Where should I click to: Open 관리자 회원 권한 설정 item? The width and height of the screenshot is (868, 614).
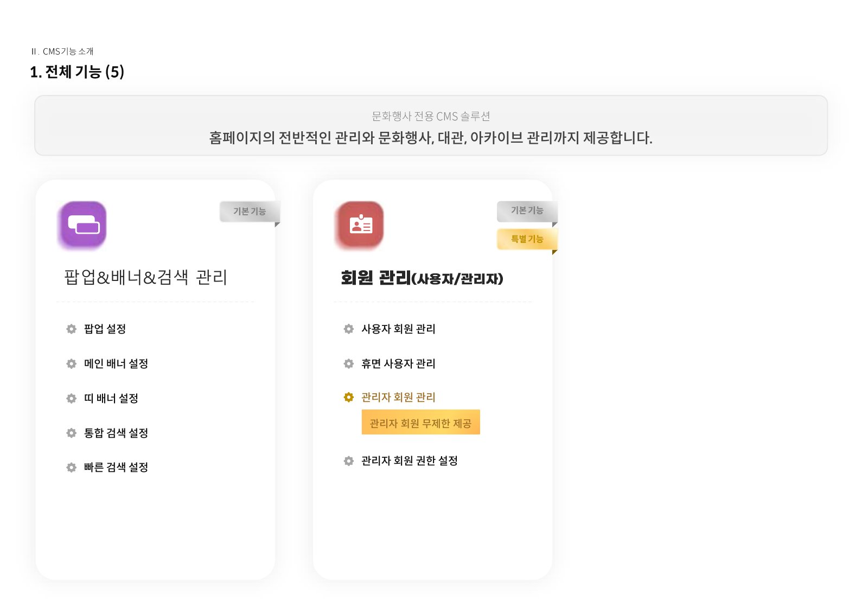410,460
